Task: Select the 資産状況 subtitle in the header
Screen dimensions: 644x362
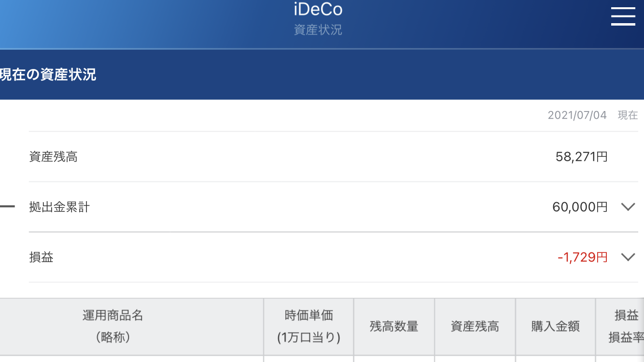Action: point(318,30)
